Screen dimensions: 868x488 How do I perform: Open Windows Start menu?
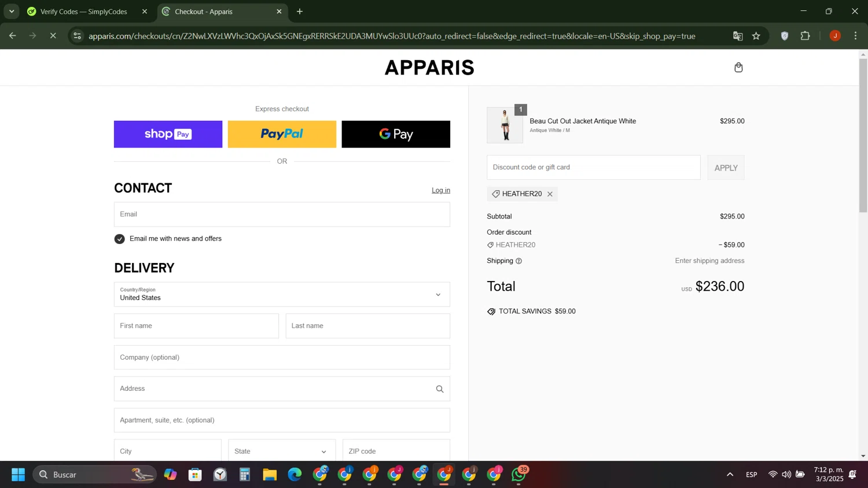tap(18, 475)
